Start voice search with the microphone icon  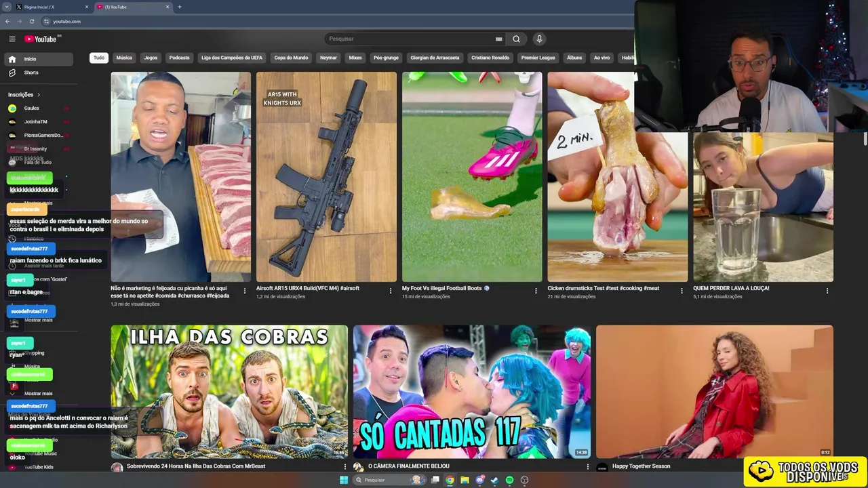tap(539, 39)
